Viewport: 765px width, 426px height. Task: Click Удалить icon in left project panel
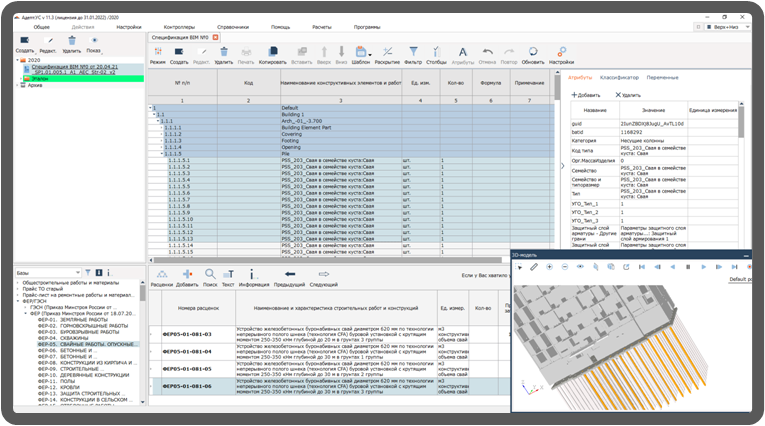click(72, 40)
